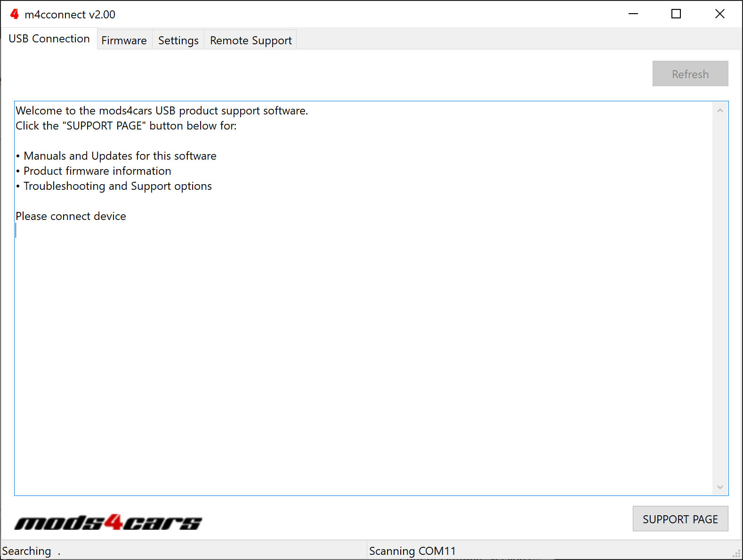Click 'Product firmware information' bullet text
The image size is (743, 560).
point(97,171)
